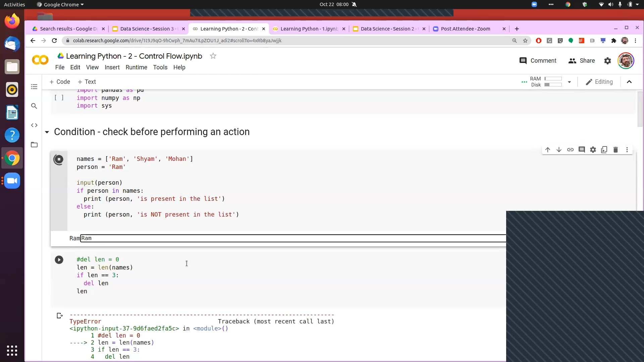Open the Chrome three-dot menu
The width and height of the screenshot is (644, 362).
(635, 41)
